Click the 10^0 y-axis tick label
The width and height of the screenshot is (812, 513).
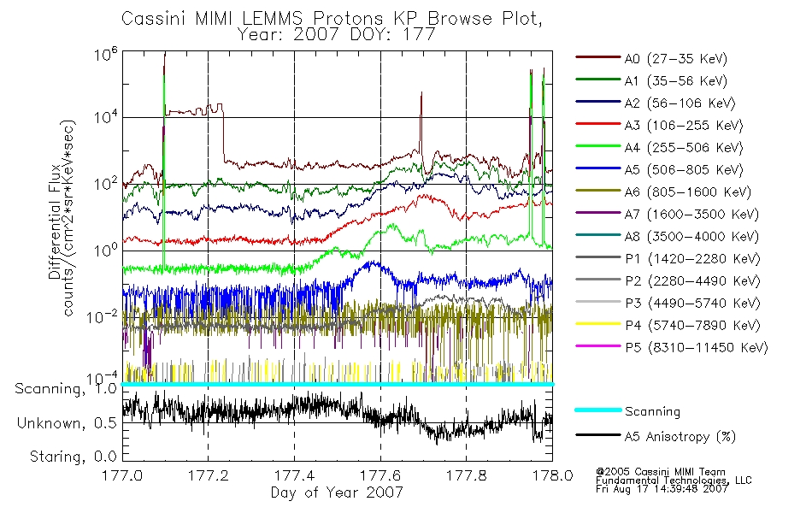tap(106, 251)
